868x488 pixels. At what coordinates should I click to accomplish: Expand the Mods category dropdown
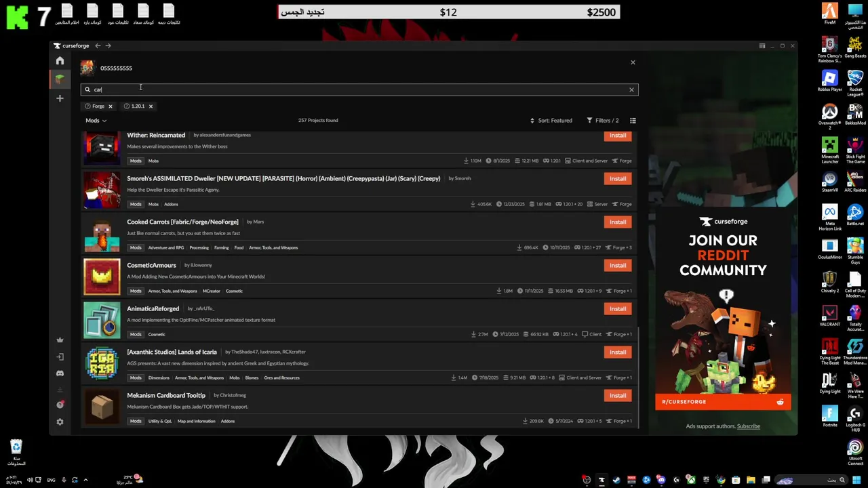point(96,121)
